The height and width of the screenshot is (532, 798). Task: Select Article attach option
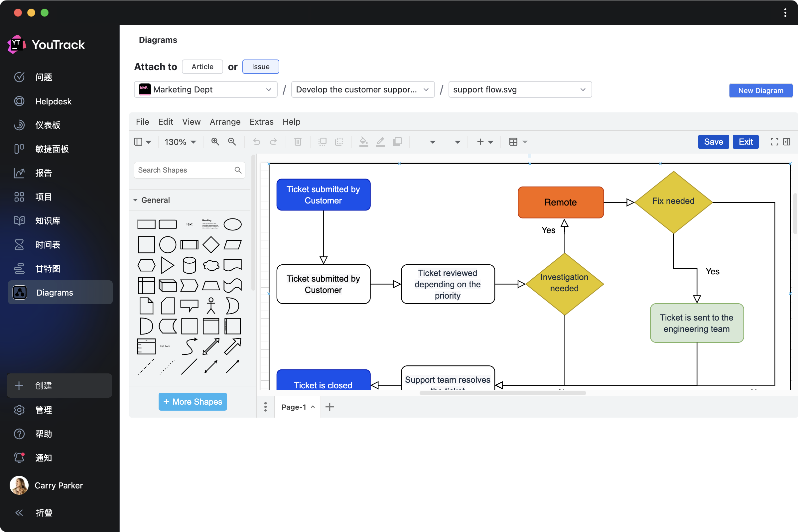point(202,67)
